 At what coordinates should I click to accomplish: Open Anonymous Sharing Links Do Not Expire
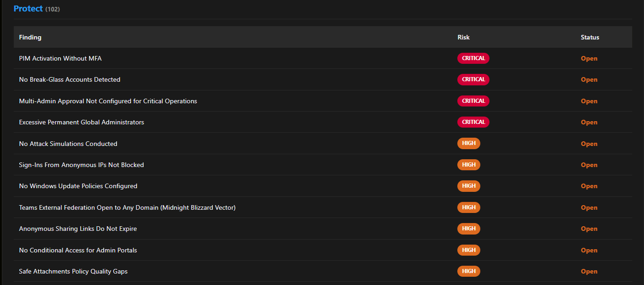78,229
